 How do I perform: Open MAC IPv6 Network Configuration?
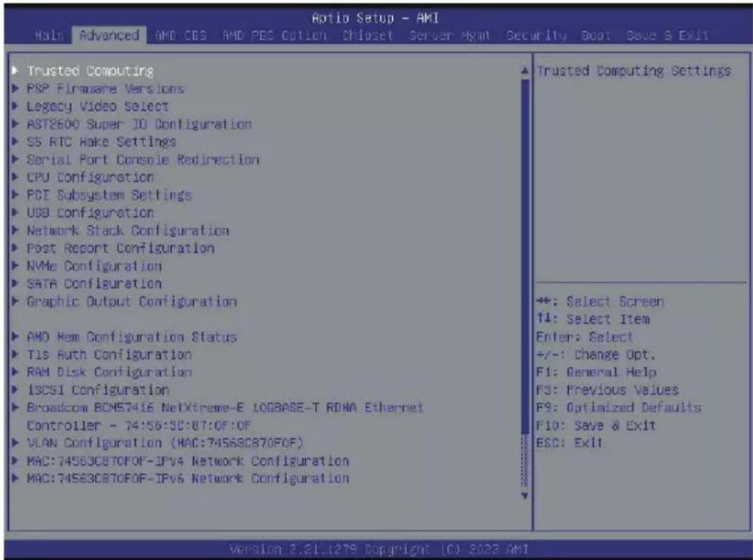(188, 478)
